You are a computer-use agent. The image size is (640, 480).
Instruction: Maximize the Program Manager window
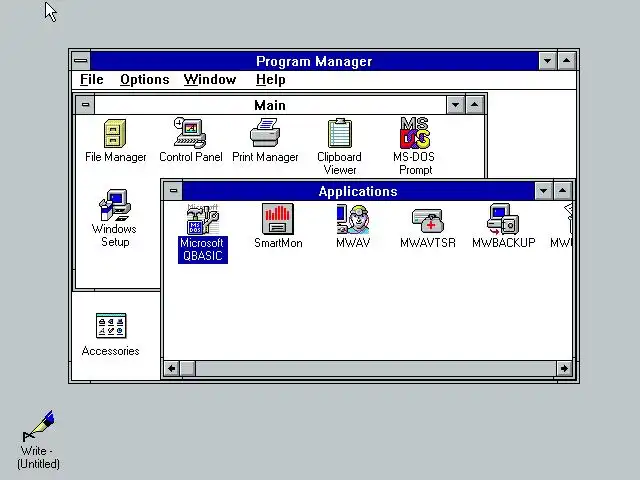567,61
